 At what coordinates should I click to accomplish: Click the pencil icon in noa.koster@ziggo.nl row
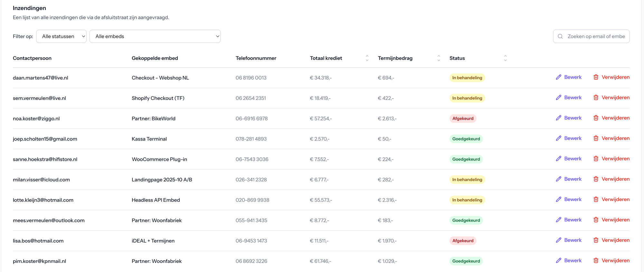tap(558, 118)
